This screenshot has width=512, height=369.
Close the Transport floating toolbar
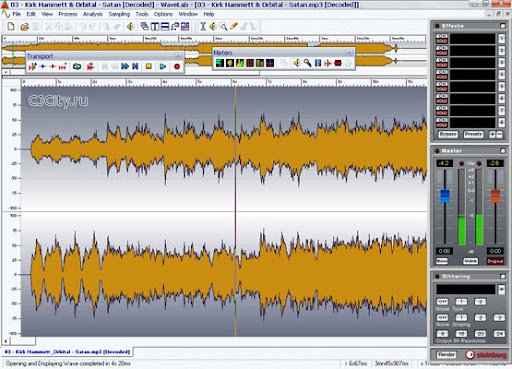(178, 56)
